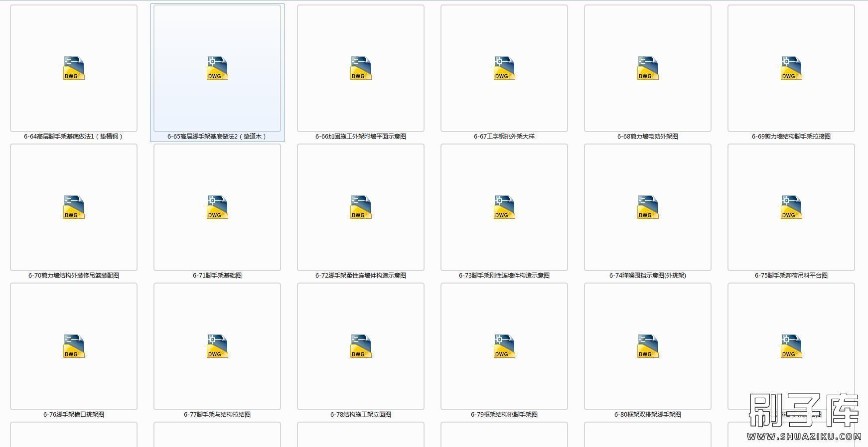Click the 6-71 脚手架基础图 filename text
Image resolution: width=868 pixels, height=447 pixels.
pos(217,276)
